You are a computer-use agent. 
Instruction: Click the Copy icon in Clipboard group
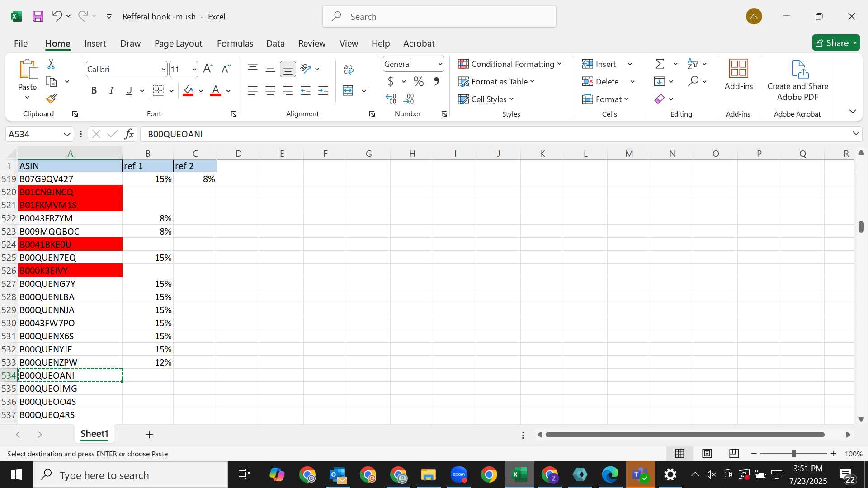pos(51,82)
